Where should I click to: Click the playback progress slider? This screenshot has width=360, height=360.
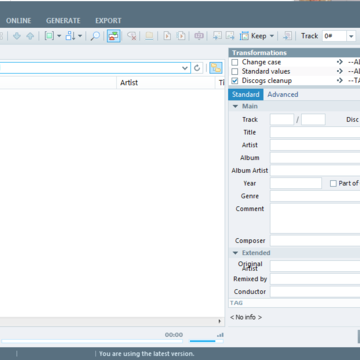(92, 341)
